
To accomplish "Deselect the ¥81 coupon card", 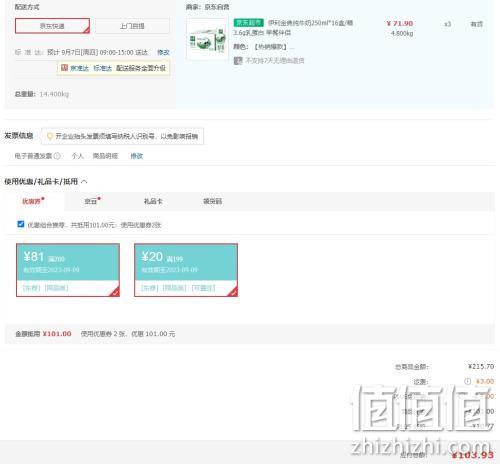I will (x=68, y=270).
